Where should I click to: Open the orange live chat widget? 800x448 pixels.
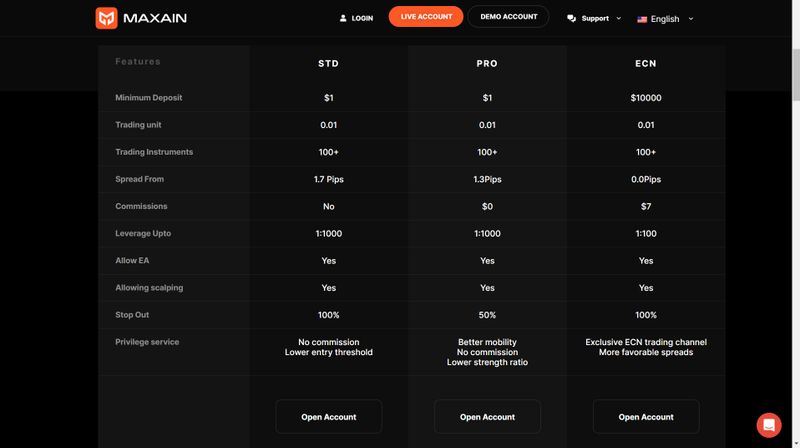point(769,425)
